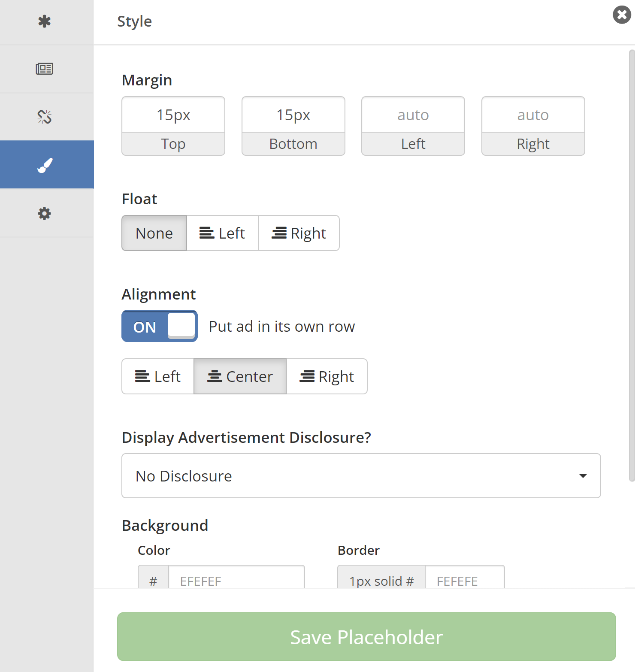Viewport: 635px width, 672px height.
Task: Choose Center alignment
Action: (x=240, y=376)
